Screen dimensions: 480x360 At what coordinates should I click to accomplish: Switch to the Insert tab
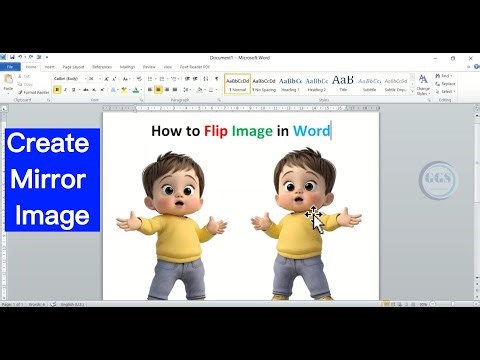(x=49, y=67)
